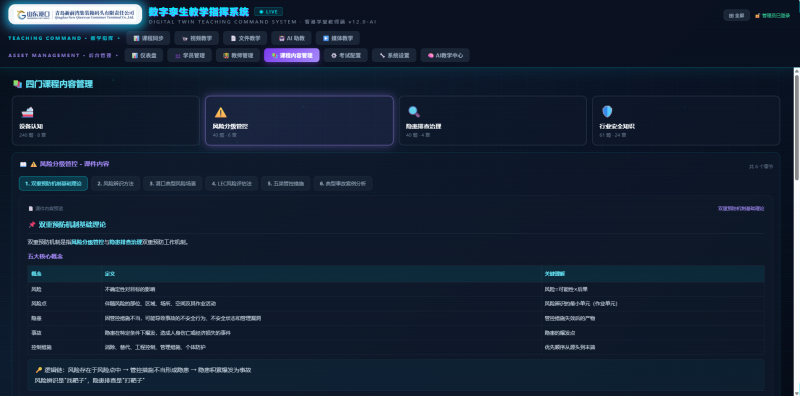Click the 风险点 row in the concept table
This screenshot has height=396, width=800.
396,304
